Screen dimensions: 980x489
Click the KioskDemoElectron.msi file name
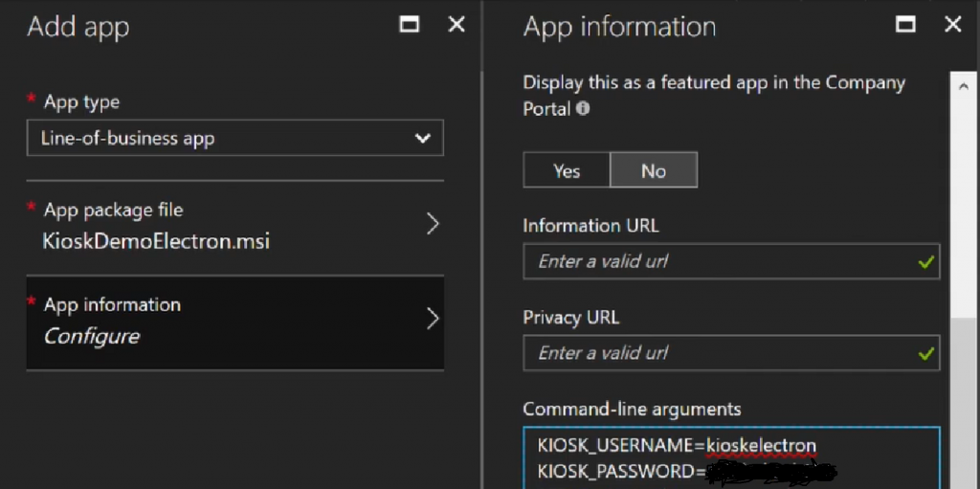coord(156,241)
